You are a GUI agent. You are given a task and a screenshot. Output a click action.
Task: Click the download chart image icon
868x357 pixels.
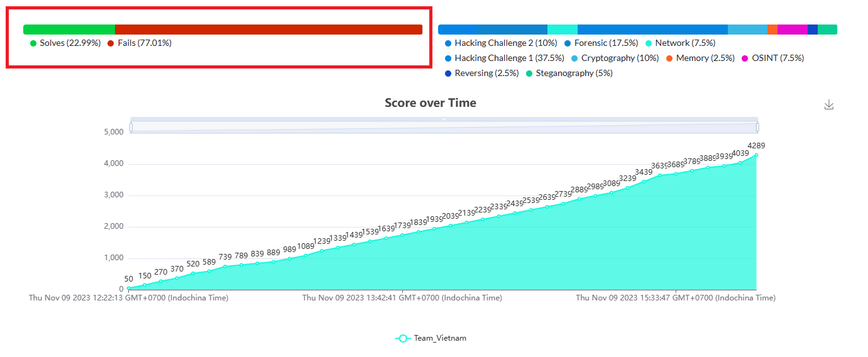point(828,105)
